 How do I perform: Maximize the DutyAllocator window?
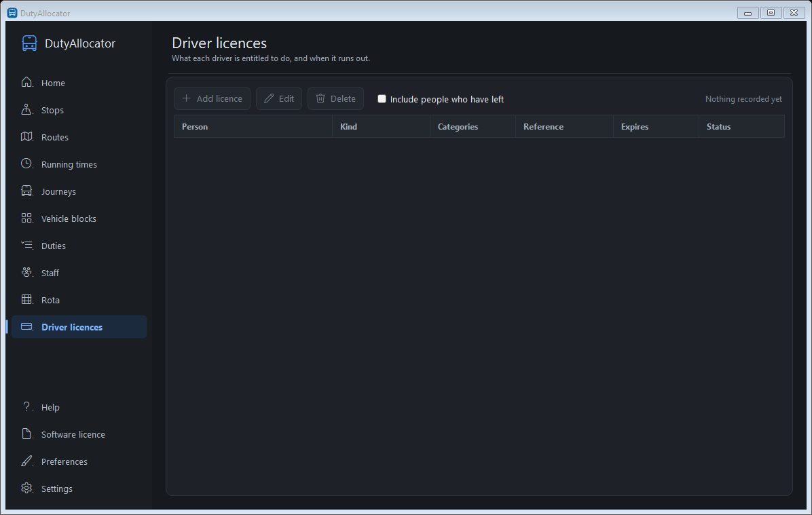771,13
